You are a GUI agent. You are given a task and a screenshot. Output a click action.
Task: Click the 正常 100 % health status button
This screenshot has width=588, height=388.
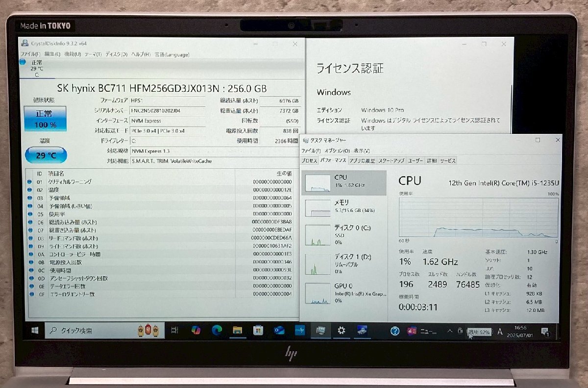point(45,118)
